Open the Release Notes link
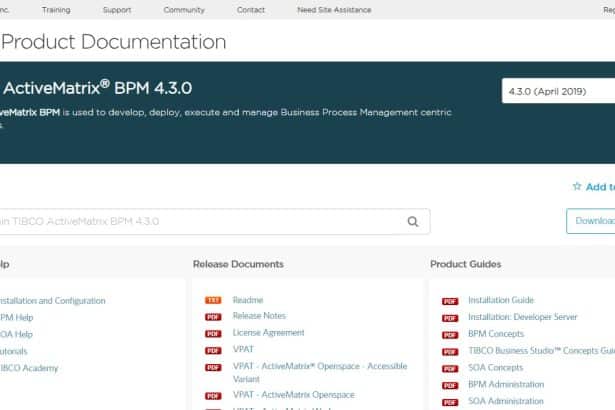 [x=259, y=316]
